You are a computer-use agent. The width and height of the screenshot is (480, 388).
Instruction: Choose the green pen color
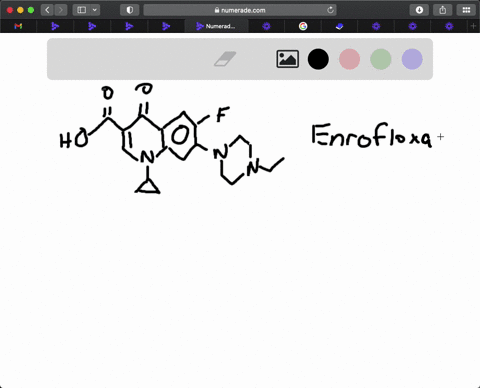(x=381, y=59)
